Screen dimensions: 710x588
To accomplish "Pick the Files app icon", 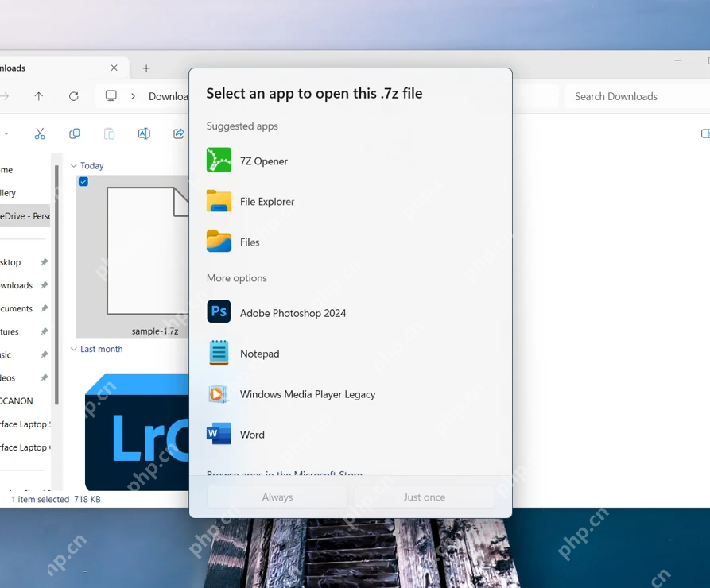I will coord(219,241).
